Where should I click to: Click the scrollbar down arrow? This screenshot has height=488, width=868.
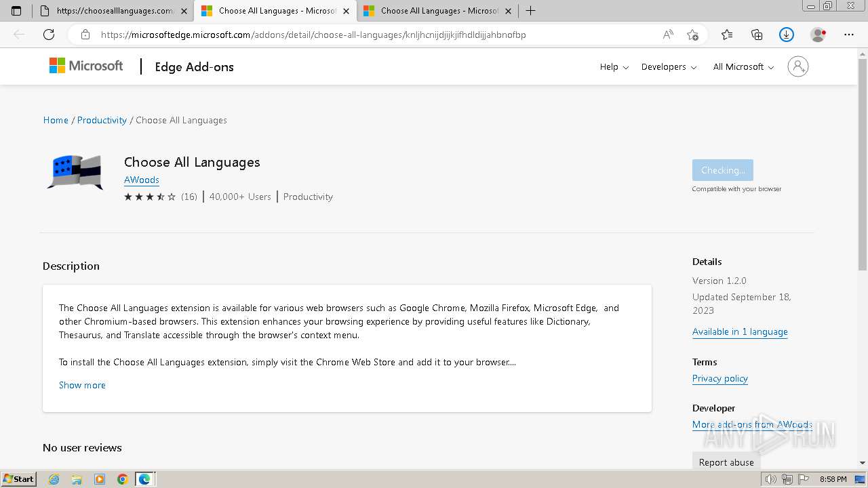863,464
